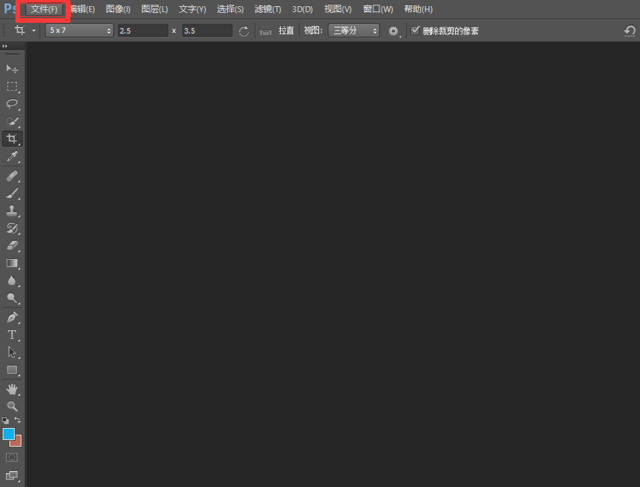Open the 图层(L) menu

click(154, 9)
